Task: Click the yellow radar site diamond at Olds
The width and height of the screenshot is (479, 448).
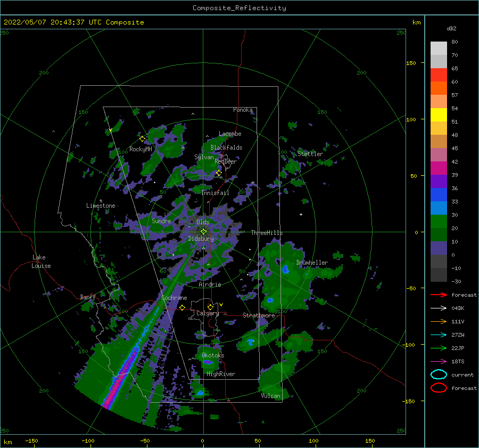Action: 203,232
